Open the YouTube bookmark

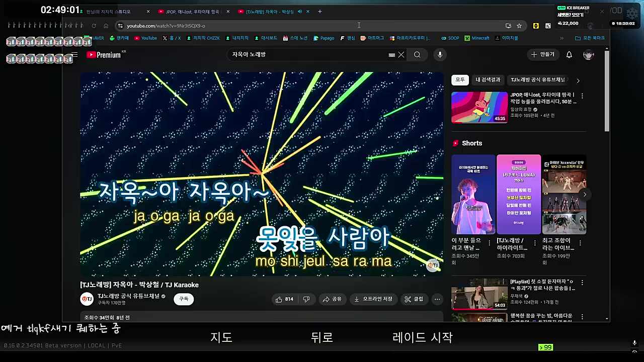click(145, 38)
